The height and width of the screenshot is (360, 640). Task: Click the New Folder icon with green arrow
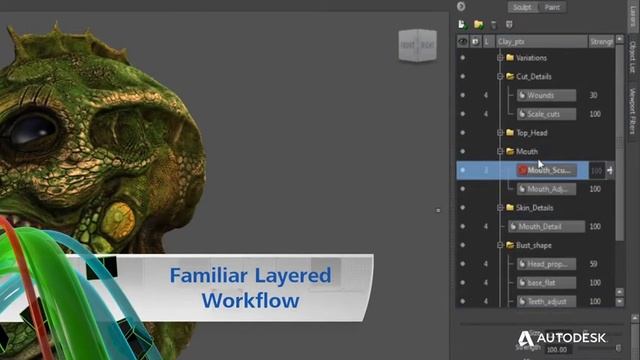(x=478, y=24)
